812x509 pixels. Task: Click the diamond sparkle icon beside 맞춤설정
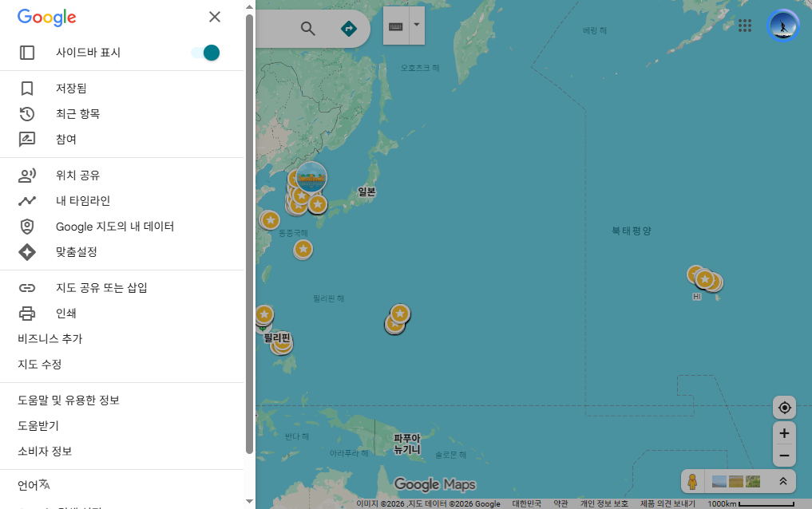(27, 252)
